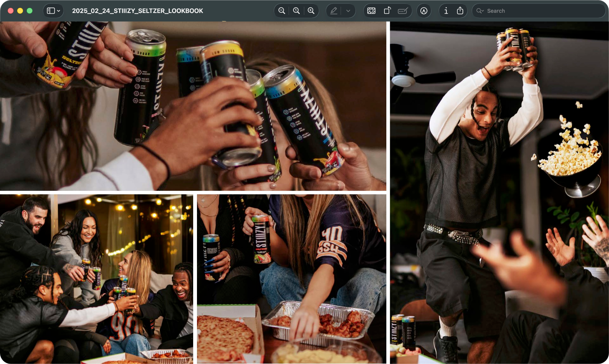The height and width of the screenshot is (364, 609).
Task: Toggle the thumbnail sidebar
Action: 51,10
